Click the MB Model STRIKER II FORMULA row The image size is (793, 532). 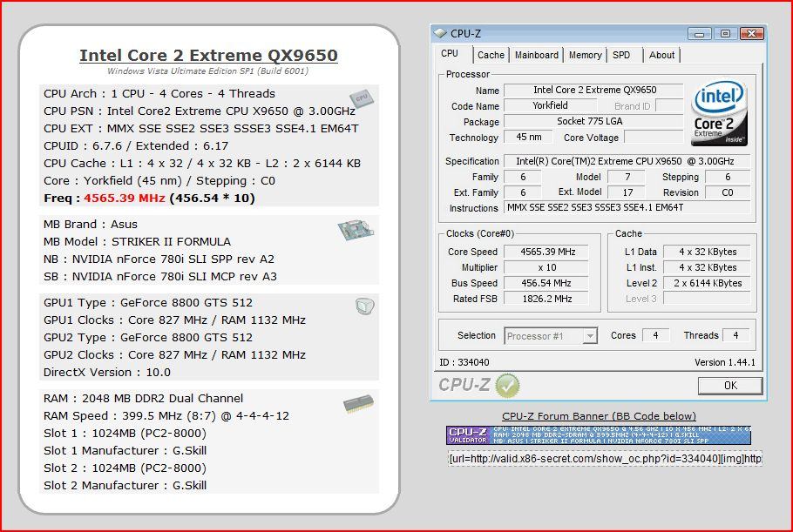point(137,241)
